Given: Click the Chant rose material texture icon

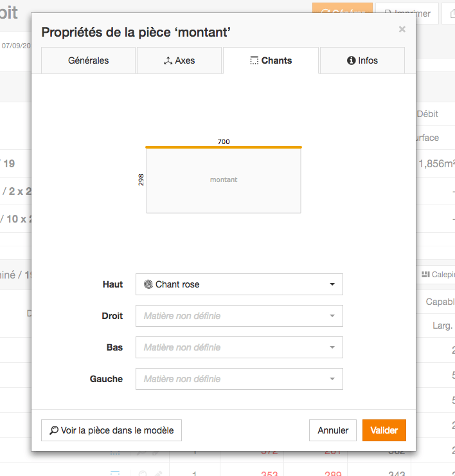Looking at the screenshot, I should point(148,284).
